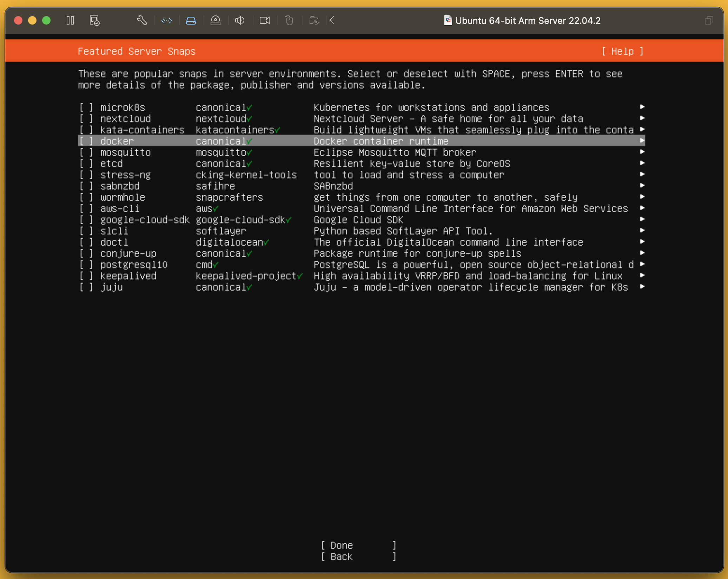
Task: Click the keepalived snap name
Action: 128,276
